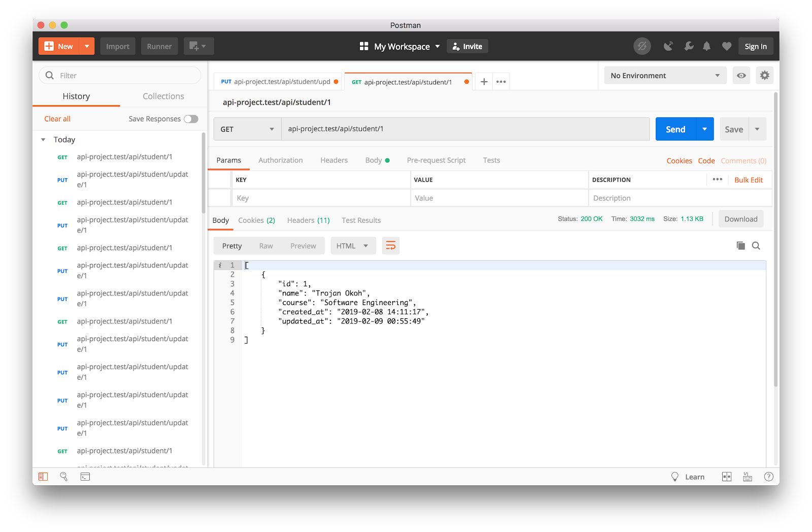Image resolution: width=812 pixels, height=532 pixels.
Task: Open Find and Replace magnifier icon
Action: [x=64, y=477]
